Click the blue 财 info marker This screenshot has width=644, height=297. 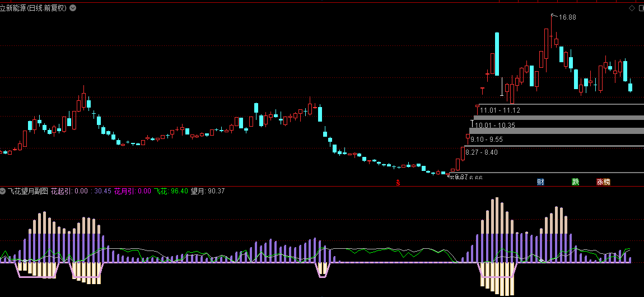[x=540, y=182]
